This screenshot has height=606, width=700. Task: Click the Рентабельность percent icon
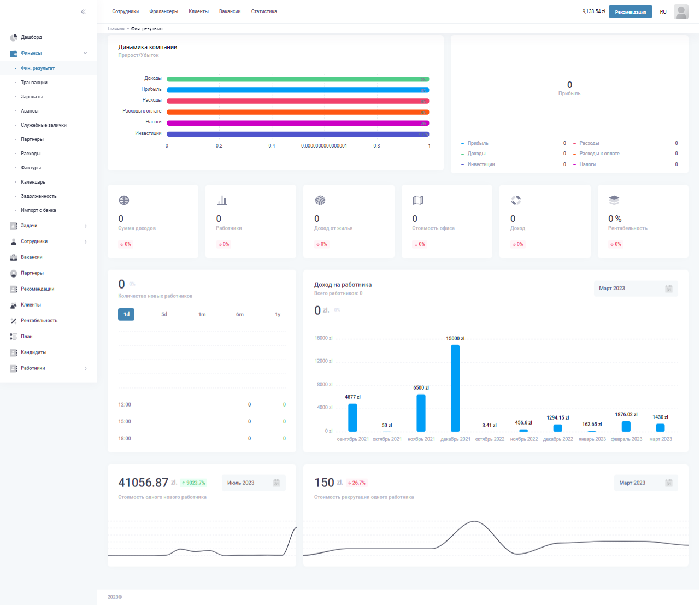pos(14,321)
